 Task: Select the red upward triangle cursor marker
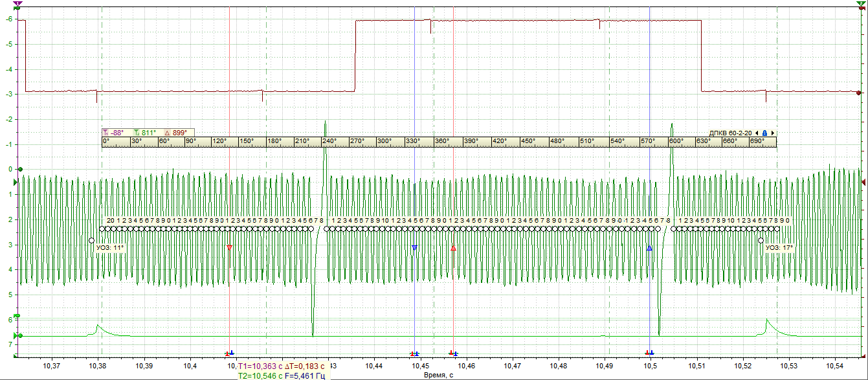(x=453, y=248)
